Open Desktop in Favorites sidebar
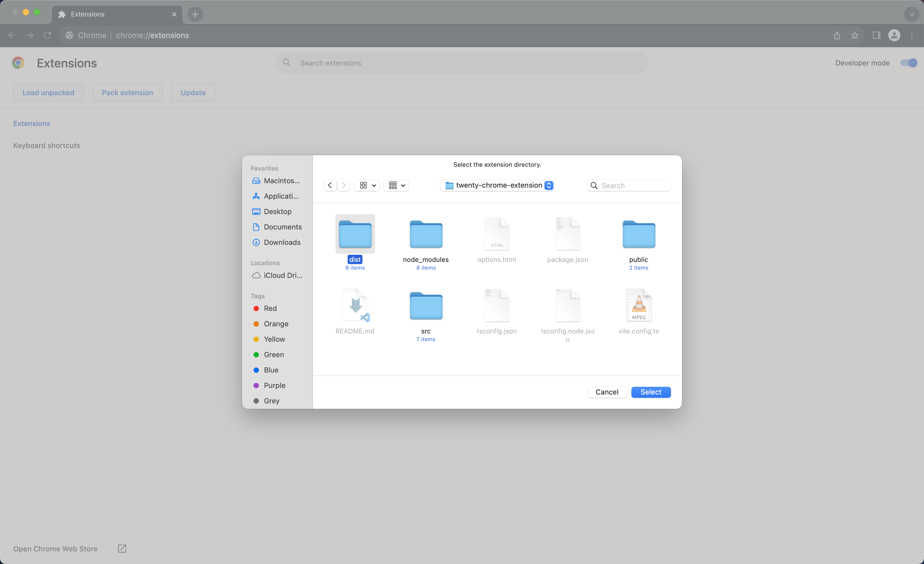Screen dimensions: 924x564 277,212
